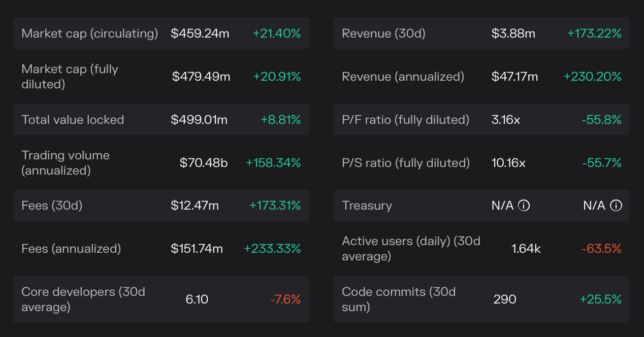Viewport: 644px width, 337px height.
Task: Open the Market cap (fully diluted) metric
Action: click(x=70, y=77)
